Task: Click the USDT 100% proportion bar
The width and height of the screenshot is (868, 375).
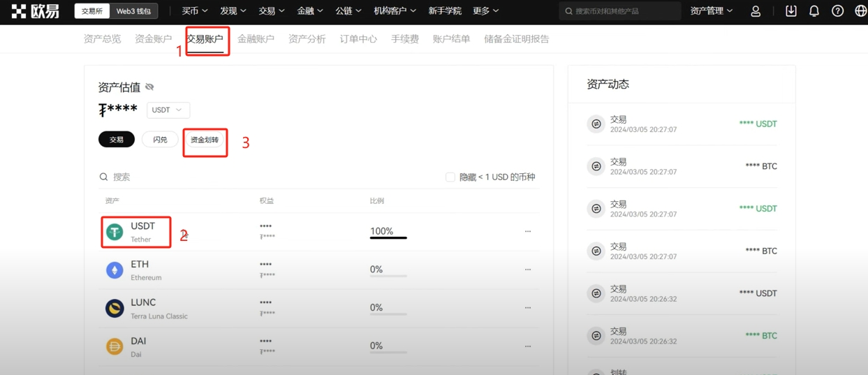Action: [x=388, y=238]
